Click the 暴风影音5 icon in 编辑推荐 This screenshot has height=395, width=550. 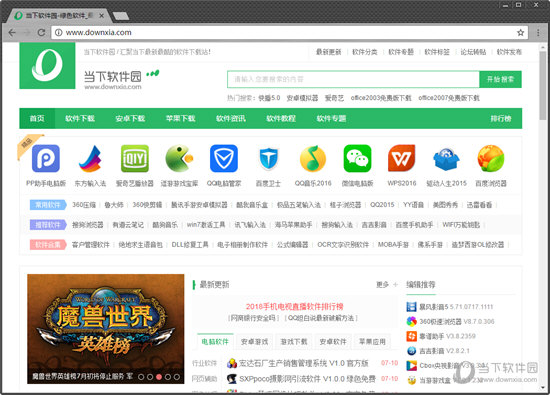[411, 307]
